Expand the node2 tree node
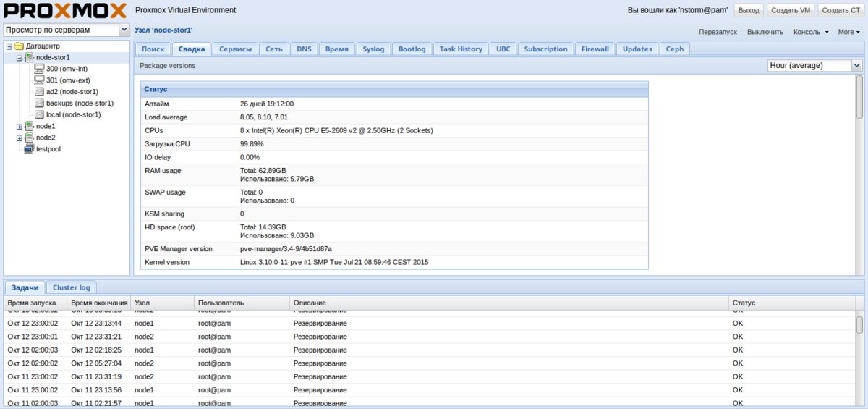 click(20, 138)
